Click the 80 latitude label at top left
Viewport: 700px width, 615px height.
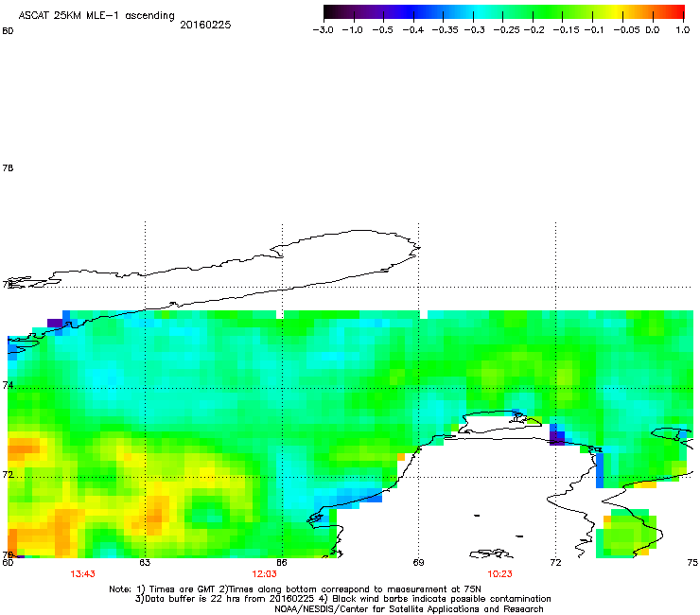tap(8, 31)
